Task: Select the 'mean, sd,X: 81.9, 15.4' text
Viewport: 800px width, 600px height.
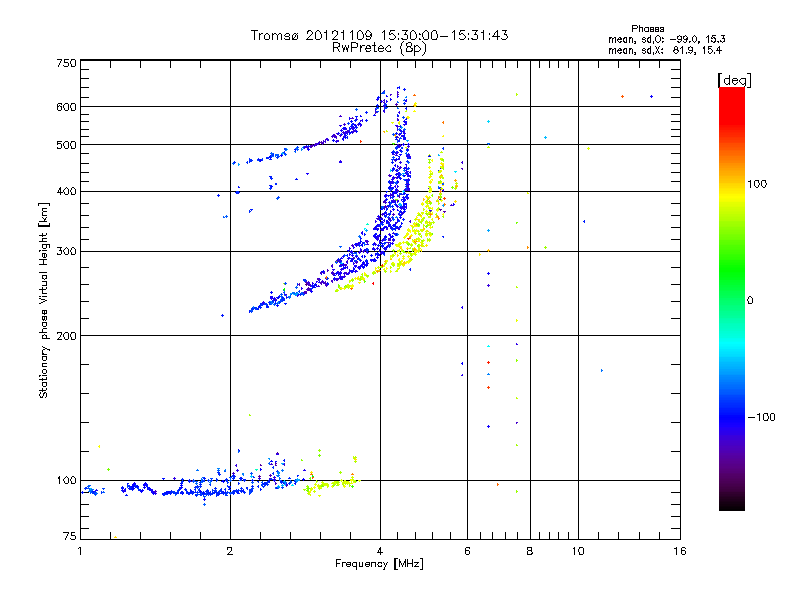Action: pyautogui.click(x=665, y=51)
